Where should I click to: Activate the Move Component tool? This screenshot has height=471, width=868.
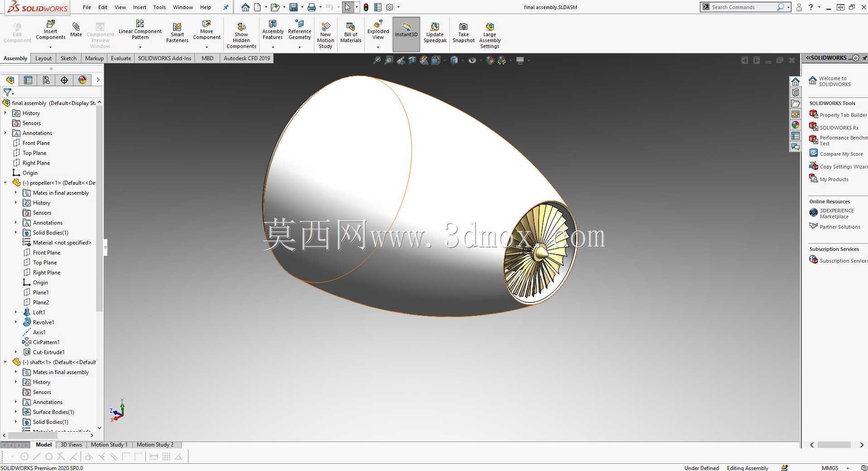click(x=207, y=30)
